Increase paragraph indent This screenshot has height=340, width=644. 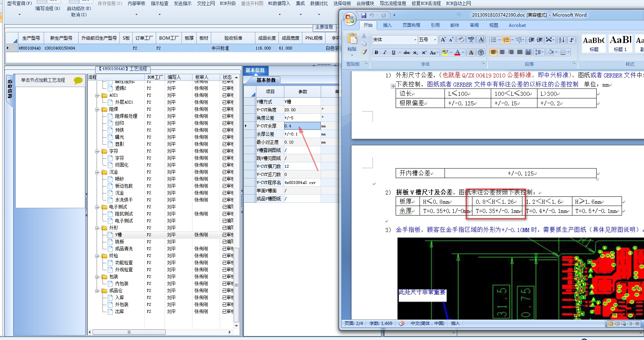(x=539, y=40)
